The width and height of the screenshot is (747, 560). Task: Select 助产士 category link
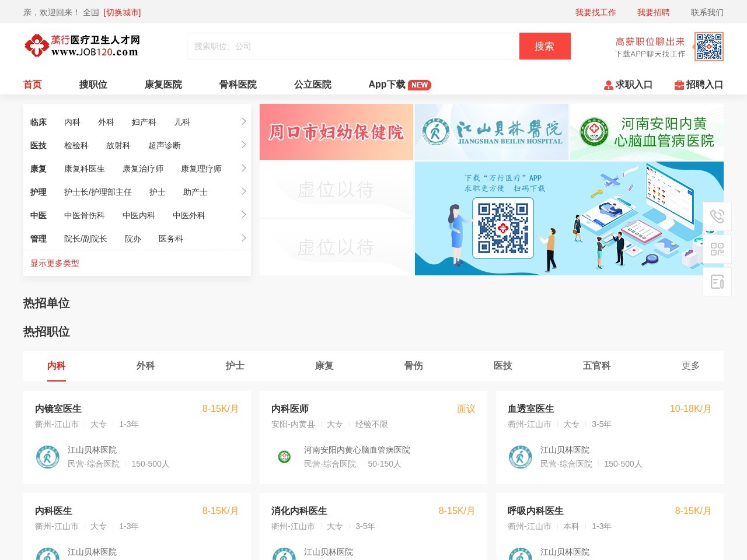click(196, 192)
